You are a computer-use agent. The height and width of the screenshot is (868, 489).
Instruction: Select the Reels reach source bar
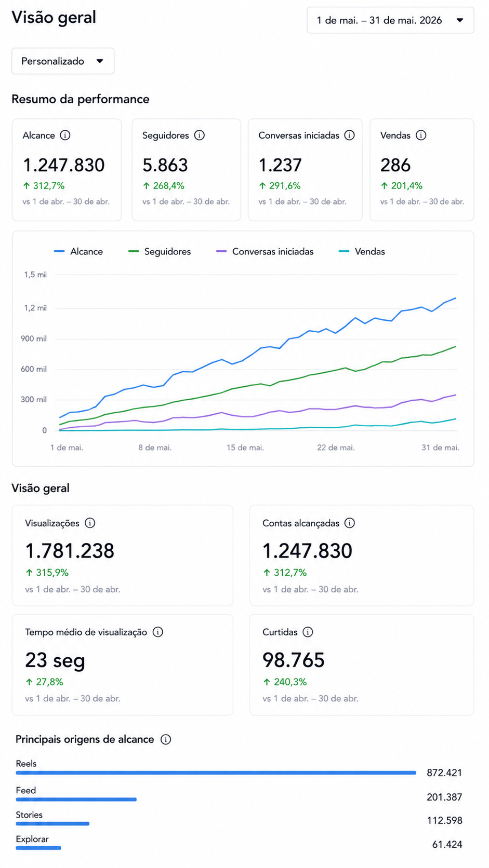(x=216, y=773)
